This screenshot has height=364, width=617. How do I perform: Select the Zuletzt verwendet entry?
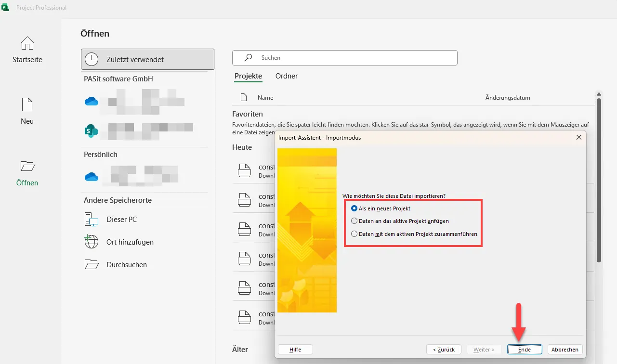point(147,60)
